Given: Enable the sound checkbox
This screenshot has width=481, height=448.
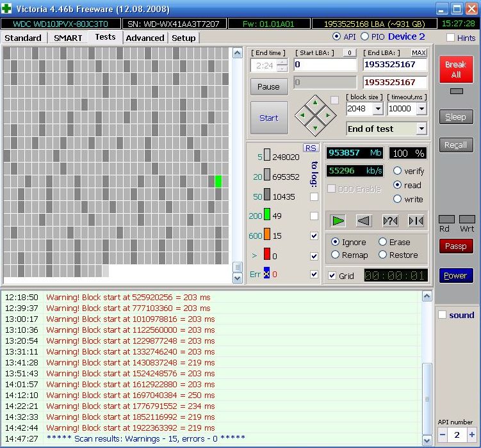Looking at the screenshot, I should [442, 315].
